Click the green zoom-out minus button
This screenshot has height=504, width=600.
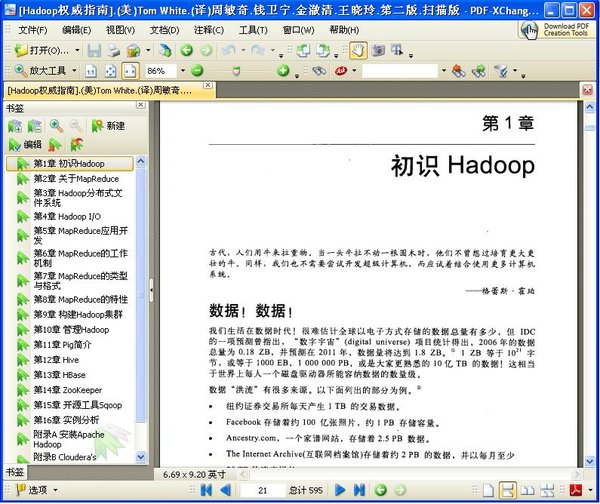pos(197,72)
